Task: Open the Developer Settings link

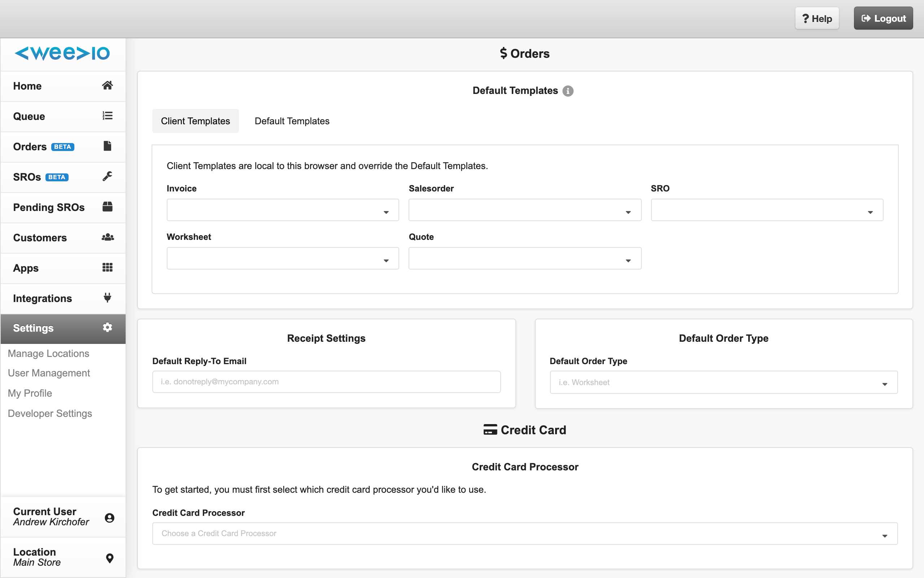Action: coord(50,413)
